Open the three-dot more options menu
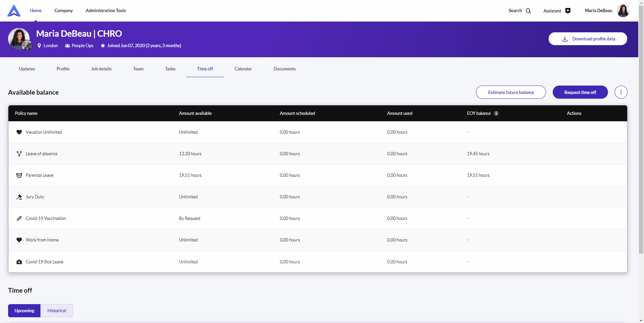Viewport: 644px width, 323px height. pos(621,92)
